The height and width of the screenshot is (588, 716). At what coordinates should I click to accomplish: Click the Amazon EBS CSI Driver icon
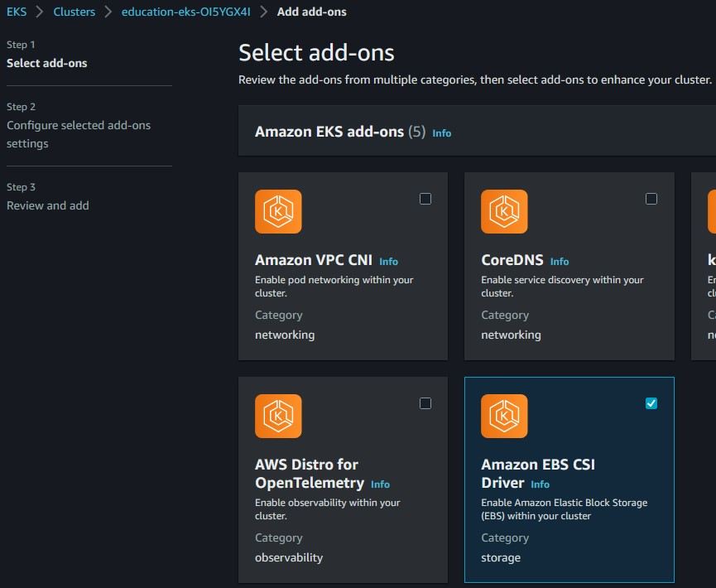coord(504,416)
